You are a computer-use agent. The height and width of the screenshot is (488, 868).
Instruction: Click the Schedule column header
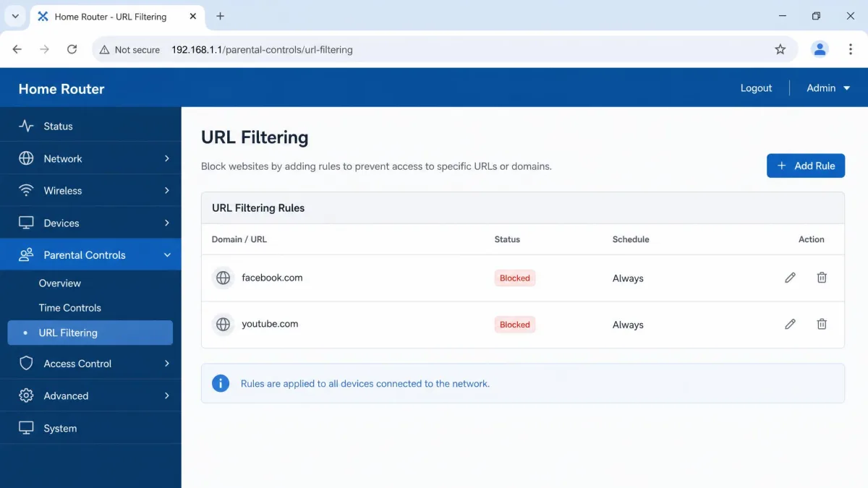(x=631, y=239)
